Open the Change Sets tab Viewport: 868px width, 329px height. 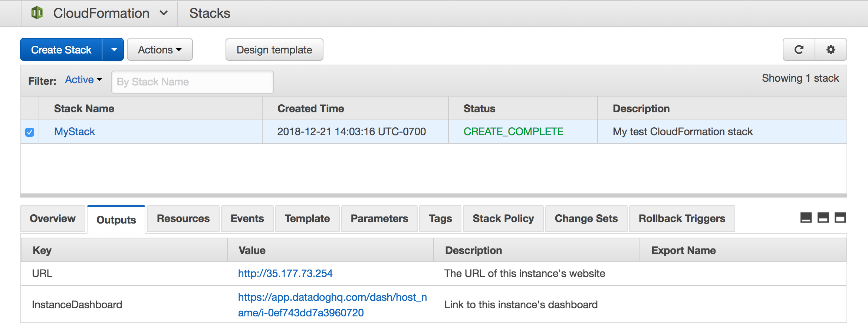click(586, 218)
